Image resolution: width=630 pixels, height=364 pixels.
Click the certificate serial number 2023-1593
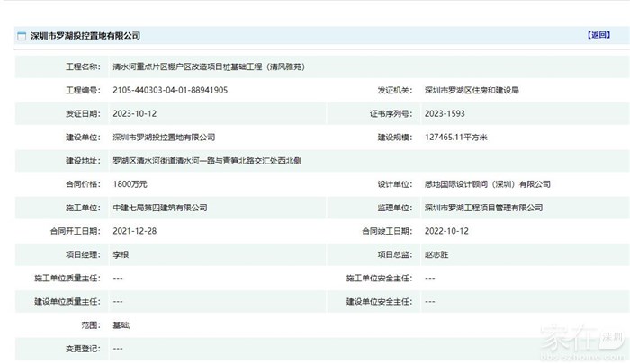(x=445, y=114)
